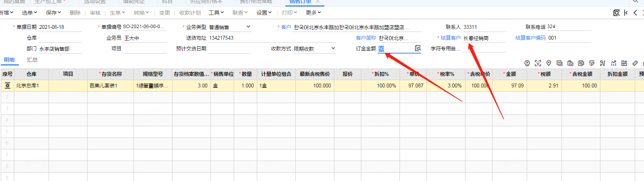The height and width of the screenshot is (181, 644).
Task: Click the edit-lines pencil icon above the table
Action: (592, 63)
